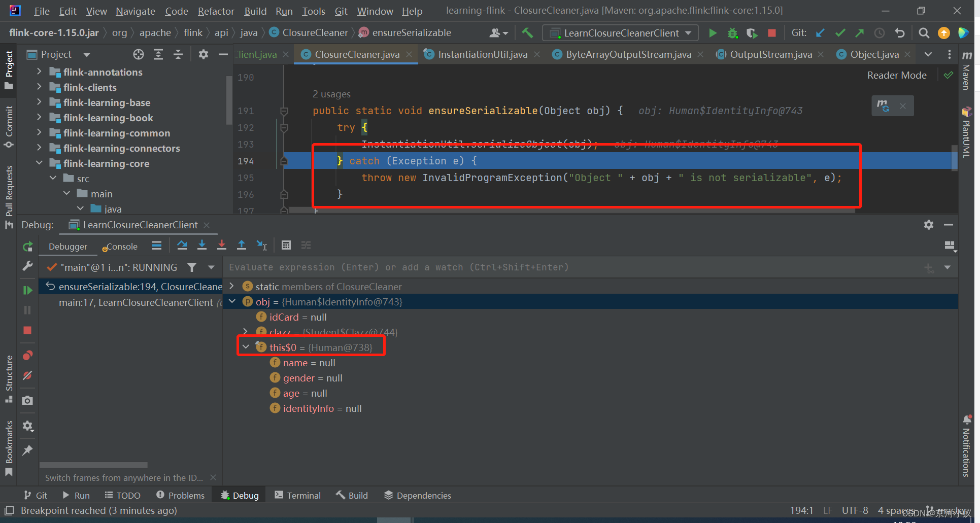Open the Navigate menu

tap(136, 11)
